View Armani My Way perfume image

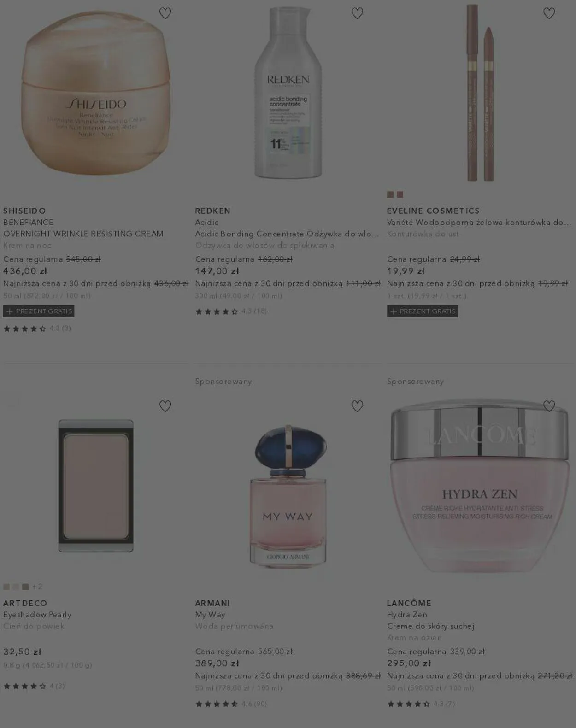pyautogui.click(x=288, y=496)
